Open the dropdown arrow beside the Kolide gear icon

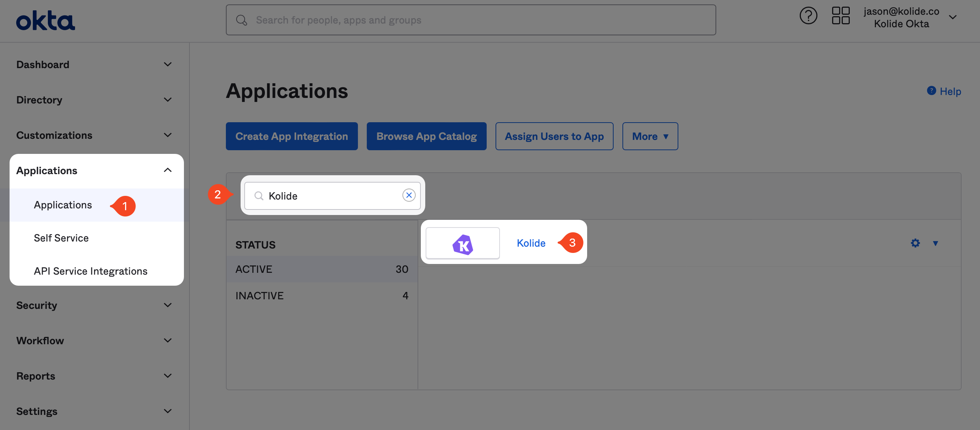coord(935,243)
